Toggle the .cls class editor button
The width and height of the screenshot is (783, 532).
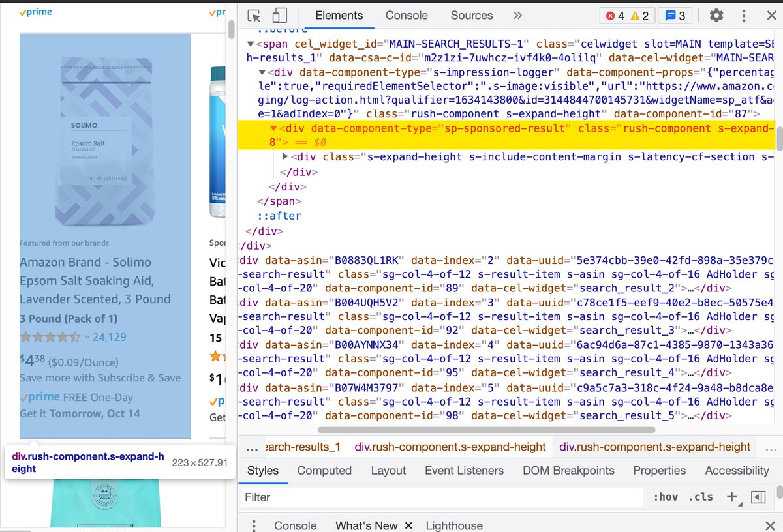(x=701, y=497)
